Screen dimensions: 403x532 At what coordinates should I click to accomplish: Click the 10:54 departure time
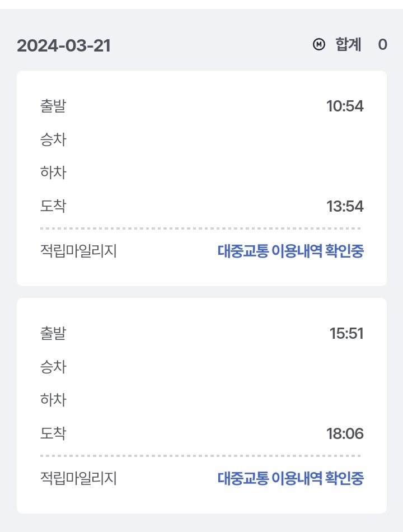[x=345, y=106]
